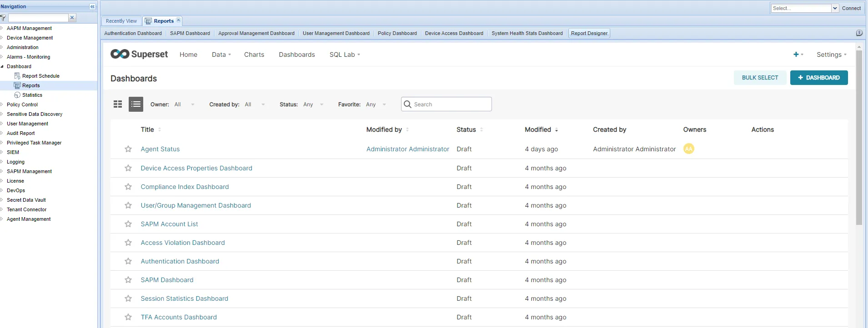Expand AAPM Management tree node
The height and width of the screenshot is (328, 868).
[x=2, y=28]
